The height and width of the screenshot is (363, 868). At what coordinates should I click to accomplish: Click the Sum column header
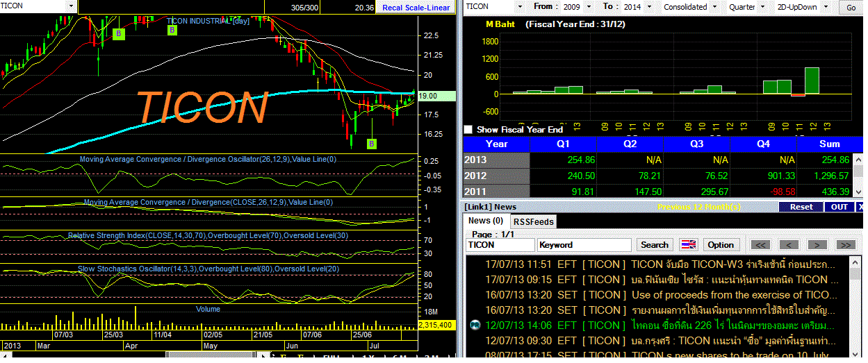[x=830, y=144]
